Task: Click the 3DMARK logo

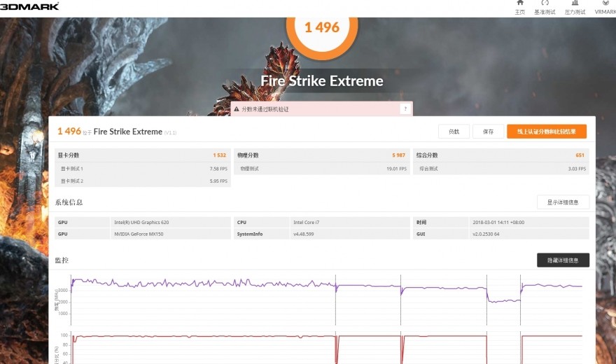Action: coord(29,6)
